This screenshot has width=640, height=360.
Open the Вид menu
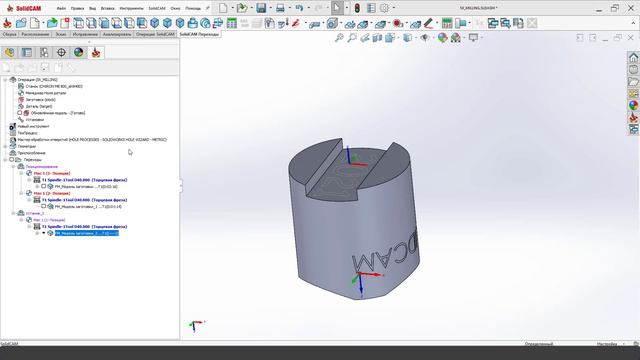tap(93, 8)
